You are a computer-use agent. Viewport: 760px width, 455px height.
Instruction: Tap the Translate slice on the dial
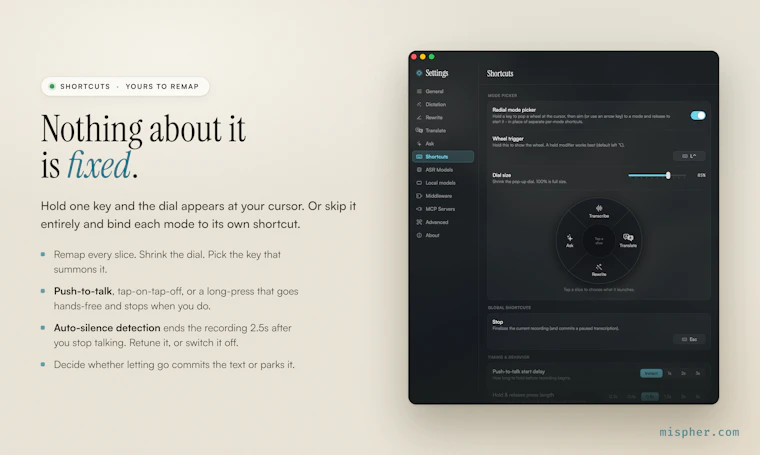click(628, 241)
